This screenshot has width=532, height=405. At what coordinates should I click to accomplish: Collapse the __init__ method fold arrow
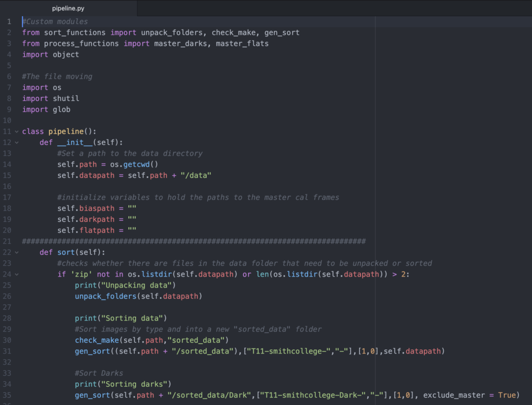tap(17, 142)
